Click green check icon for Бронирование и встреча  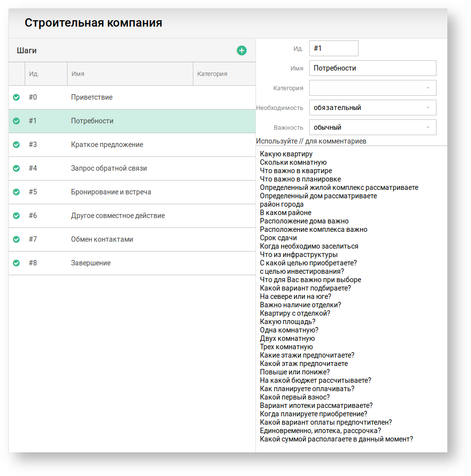pos(16,192)
